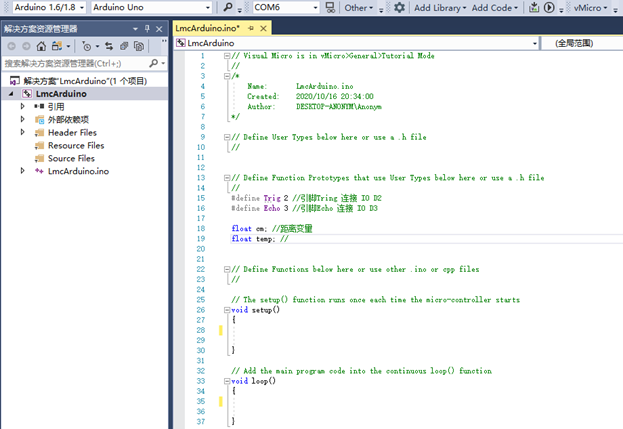Click the Solution Explorer back arrow
Screen dimensions: 623x429
[12, 46]
